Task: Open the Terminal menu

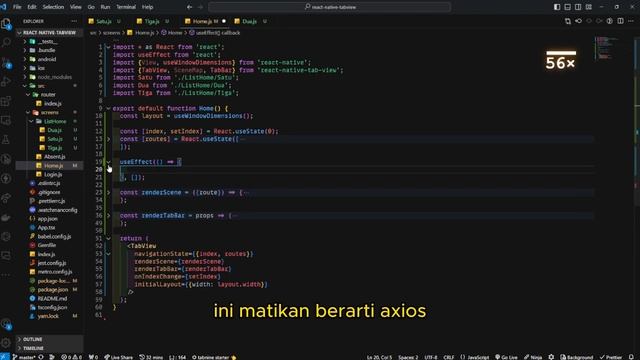Action: click(x=126, y=7)
